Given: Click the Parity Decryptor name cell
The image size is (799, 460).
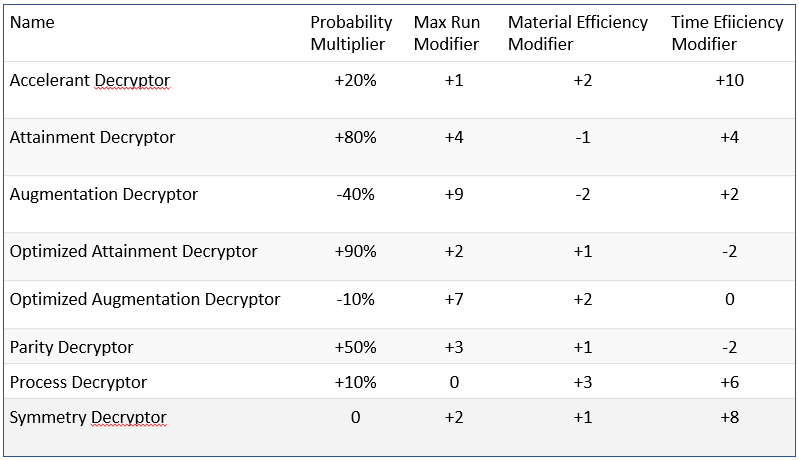Looking at the screenshot, I should click(71, 347).
